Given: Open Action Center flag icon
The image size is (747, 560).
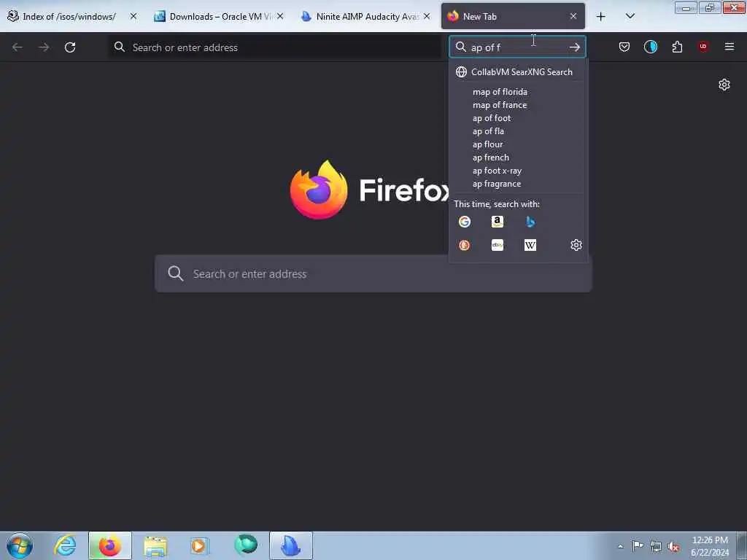Looking at the screenshot, I should tap(638, 545).
